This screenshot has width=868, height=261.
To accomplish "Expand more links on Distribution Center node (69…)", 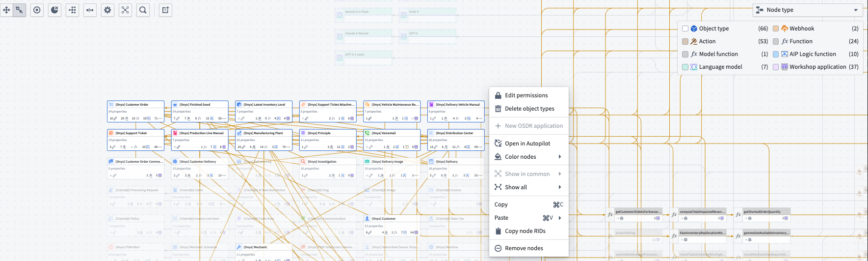I will coord(478,147).
